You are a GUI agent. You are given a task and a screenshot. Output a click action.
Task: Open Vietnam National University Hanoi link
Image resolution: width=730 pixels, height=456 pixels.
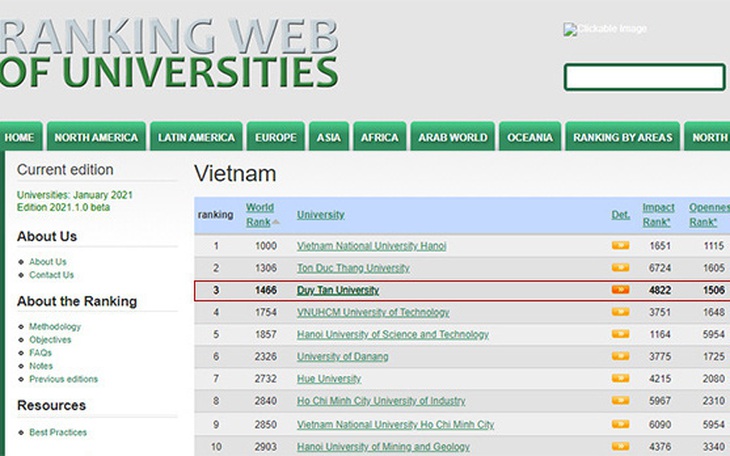click(372, 245)
